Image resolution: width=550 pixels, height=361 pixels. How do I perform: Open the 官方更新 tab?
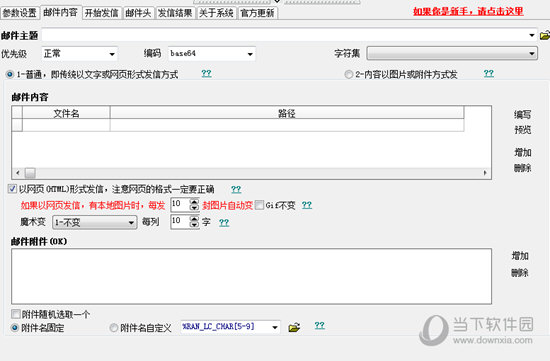pos(257,13)
